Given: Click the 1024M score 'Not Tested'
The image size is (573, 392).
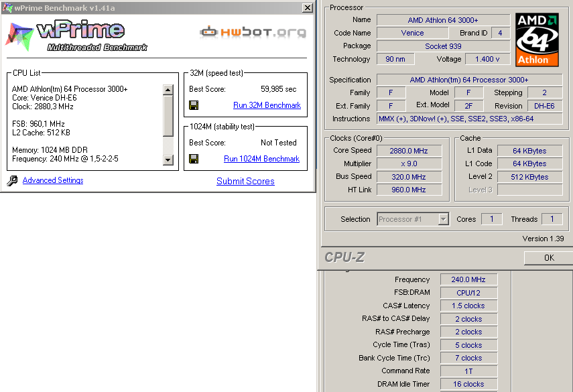Looking at the screenshot, I should pyautogui.click(x=279, y=143).
